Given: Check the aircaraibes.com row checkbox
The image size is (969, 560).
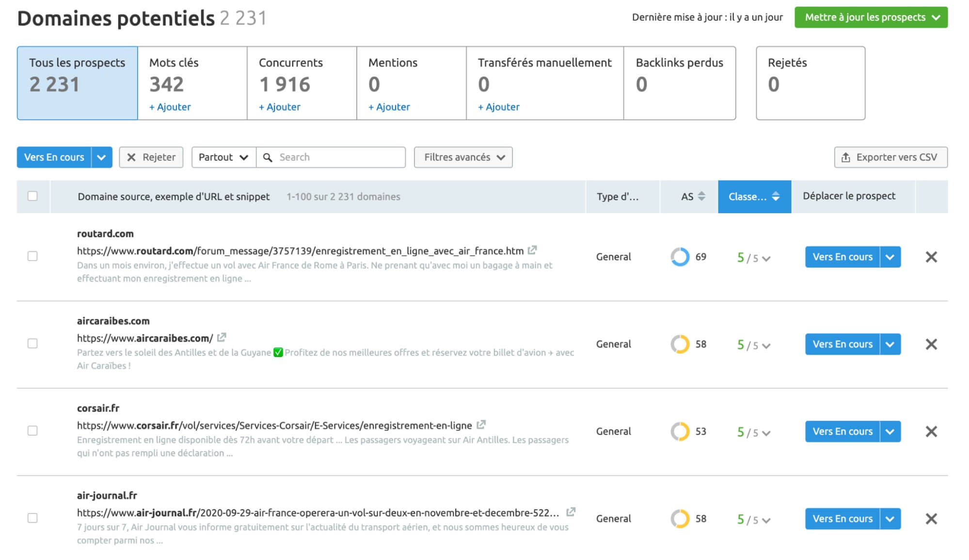Looking at the screenshot, I should 32,343.
